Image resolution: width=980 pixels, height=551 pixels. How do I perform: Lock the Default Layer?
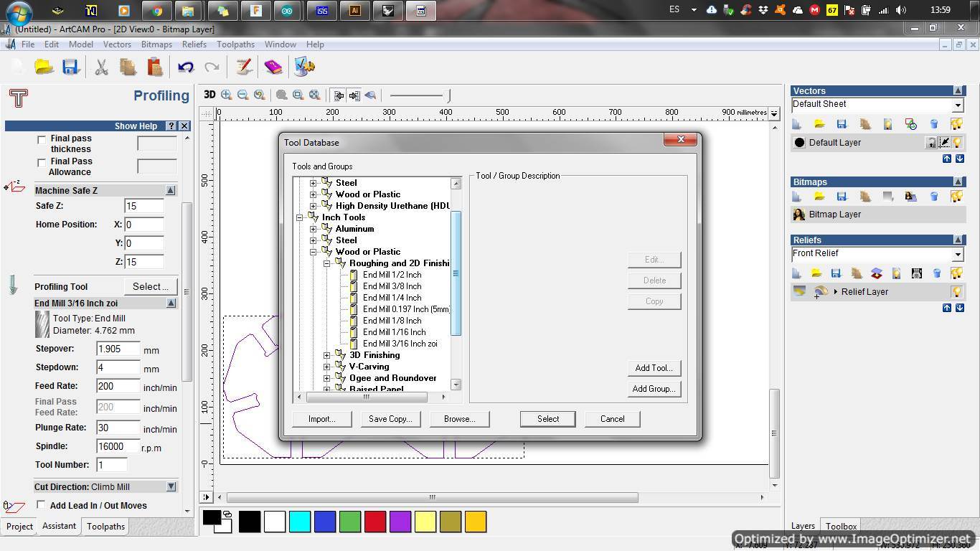(x=931, y=143)
